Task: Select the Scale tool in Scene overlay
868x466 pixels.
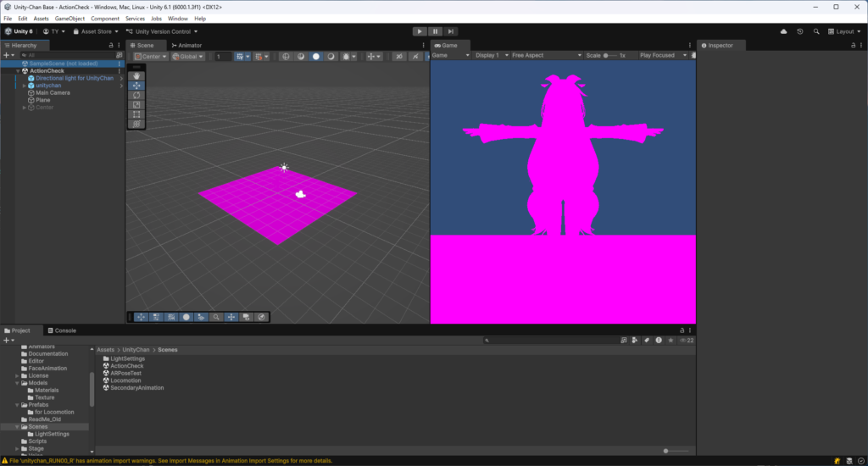Action: pos(136,105)
